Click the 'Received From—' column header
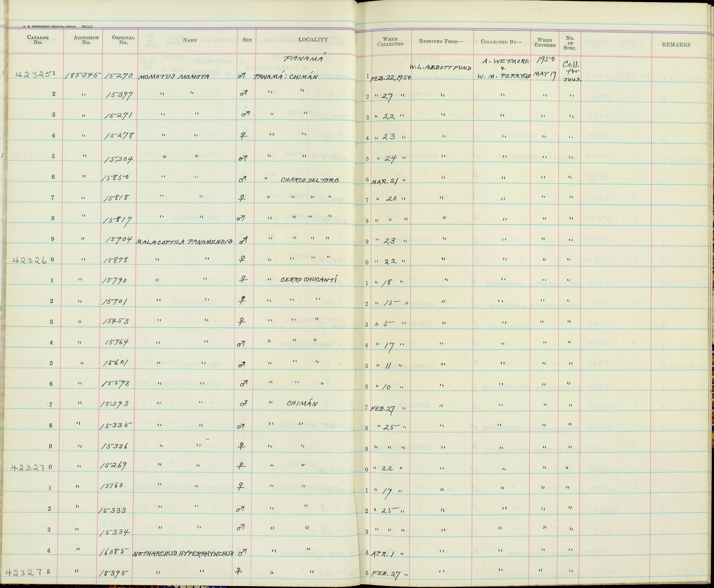Image resolution: width=714 pixels, height=588 pixels. tap(441, 41)
